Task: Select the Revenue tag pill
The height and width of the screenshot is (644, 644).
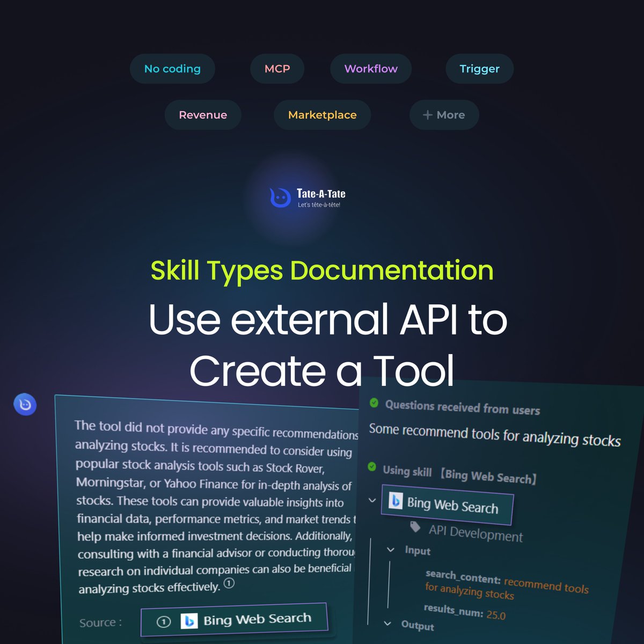Action: (203, 115)
